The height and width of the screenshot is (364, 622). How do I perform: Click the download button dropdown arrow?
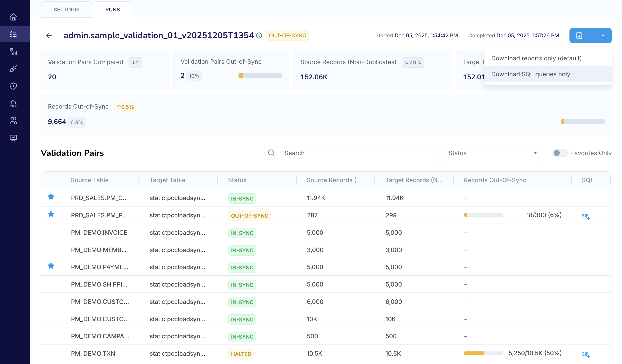click(603, 36)
